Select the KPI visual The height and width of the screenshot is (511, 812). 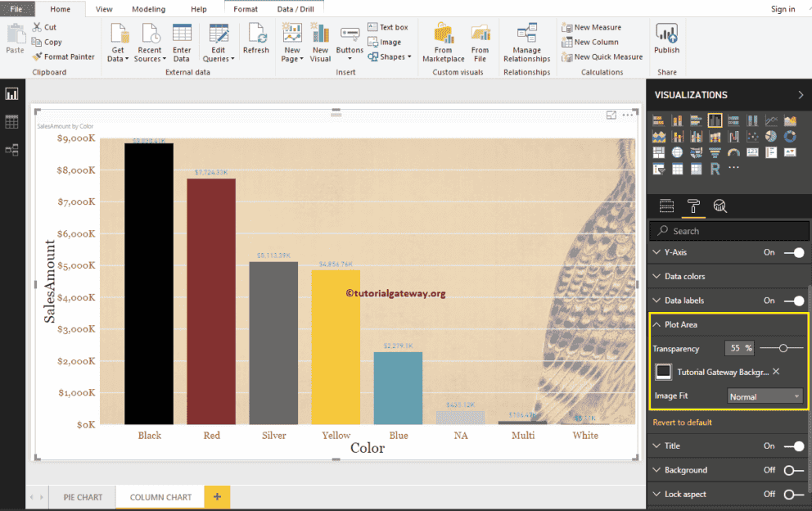tap(790, 152)
